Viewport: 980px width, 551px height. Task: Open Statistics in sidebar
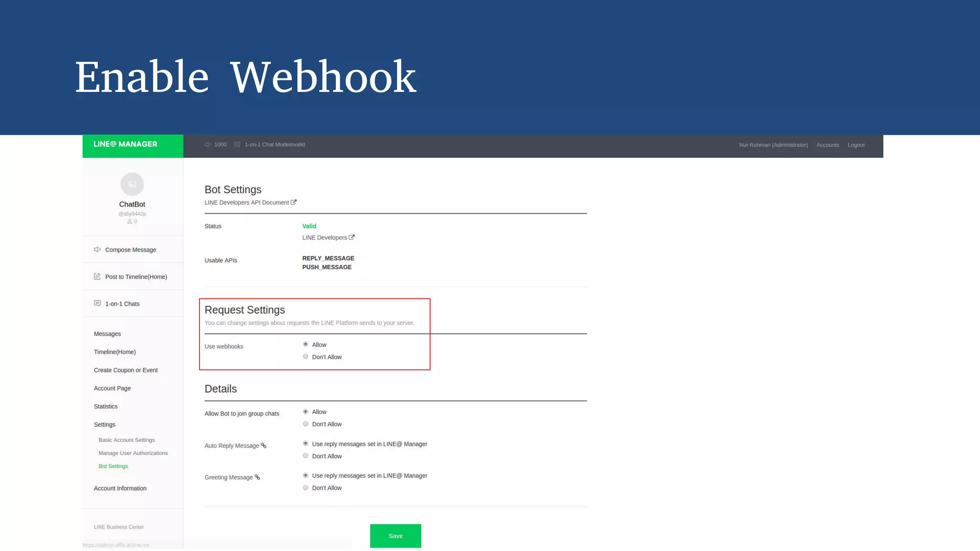tap(105, 407)
